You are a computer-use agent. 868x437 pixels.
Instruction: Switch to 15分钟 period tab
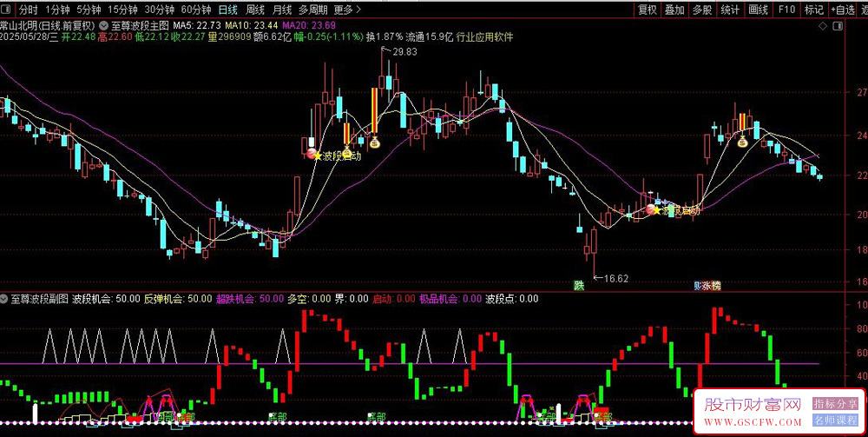pyautogui.click(x=122, y=10)
